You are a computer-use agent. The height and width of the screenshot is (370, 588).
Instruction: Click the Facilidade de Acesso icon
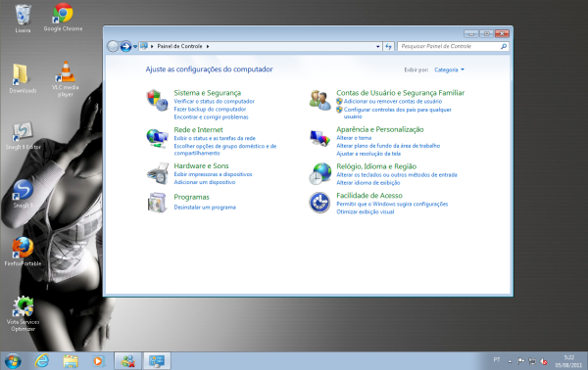pyautogui.click(x=319, y=203)
